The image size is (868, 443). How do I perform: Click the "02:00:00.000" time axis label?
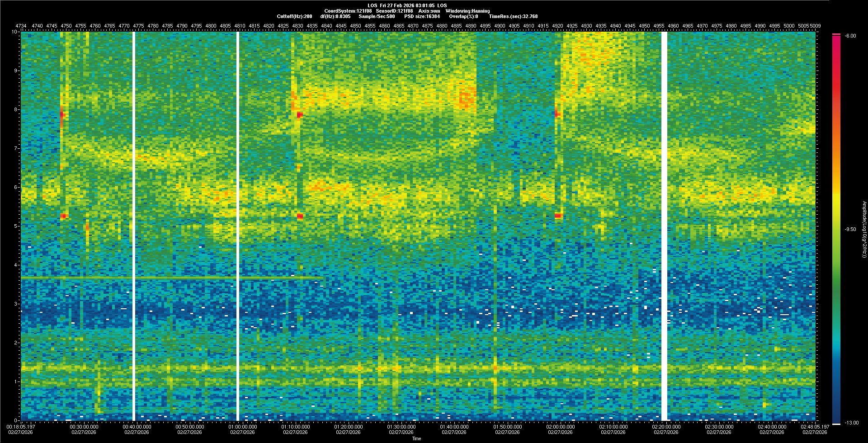[x=560, y=426]
